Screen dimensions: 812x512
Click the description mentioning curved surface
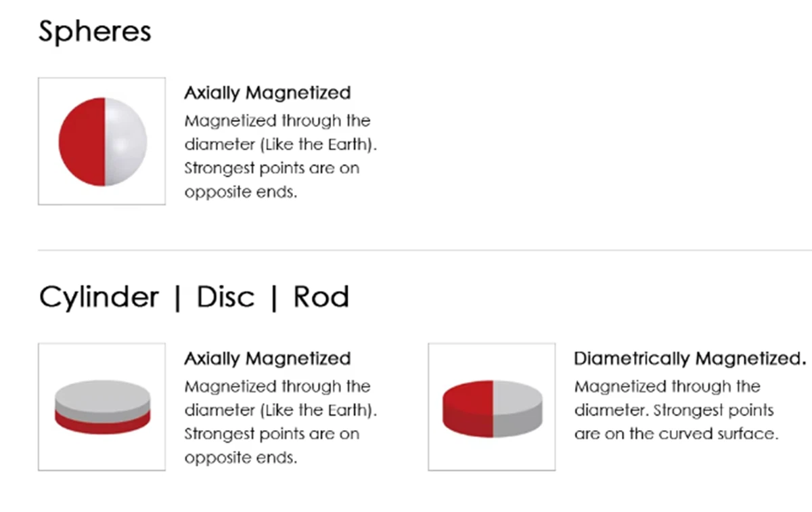(x=675, y=410)
